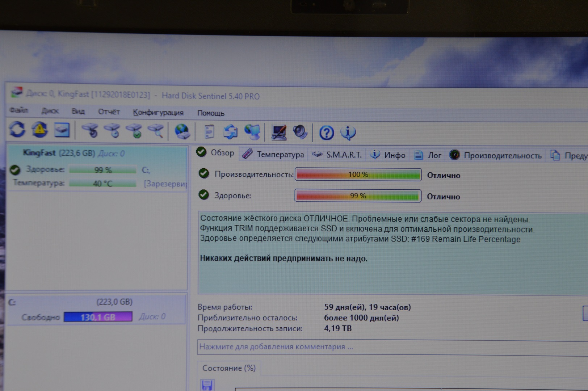Screen dimensions: 588x391
Task: Click the blue Refresh arrows toolbar icon
Action: click(x=17, y=130)
